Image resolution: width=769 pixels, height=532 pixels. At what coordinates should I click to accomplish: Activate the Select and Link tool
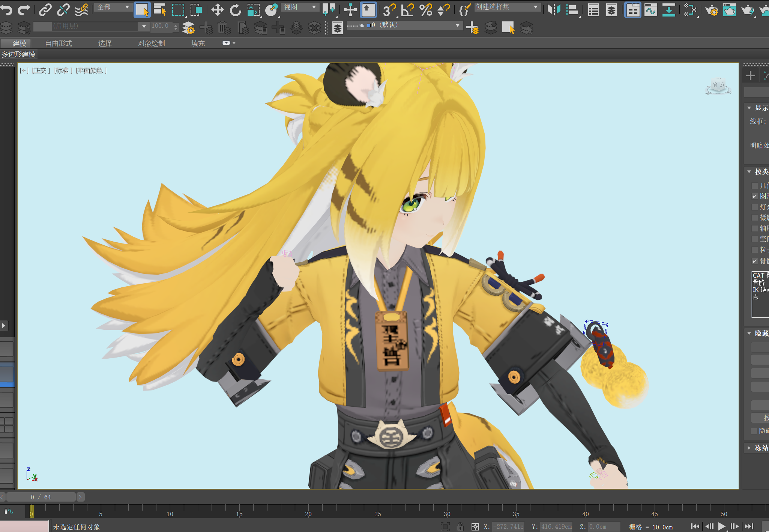pos(45,9)
